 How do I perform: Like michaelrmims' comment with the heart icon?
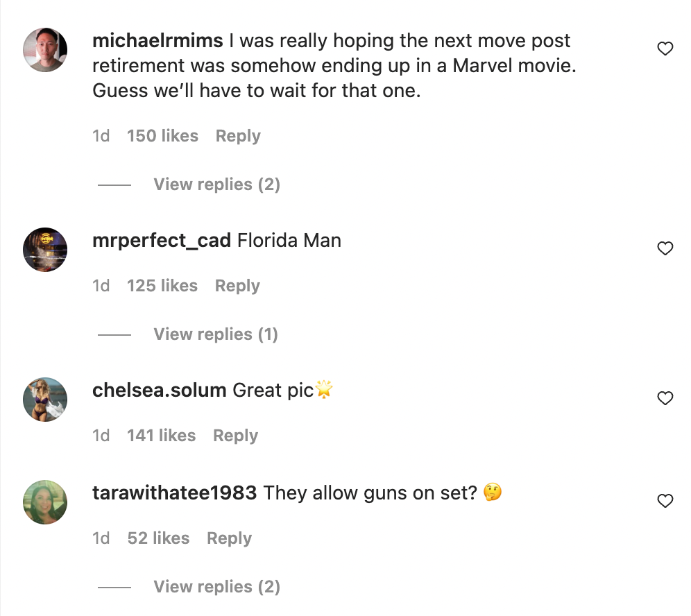coord(665,49)
